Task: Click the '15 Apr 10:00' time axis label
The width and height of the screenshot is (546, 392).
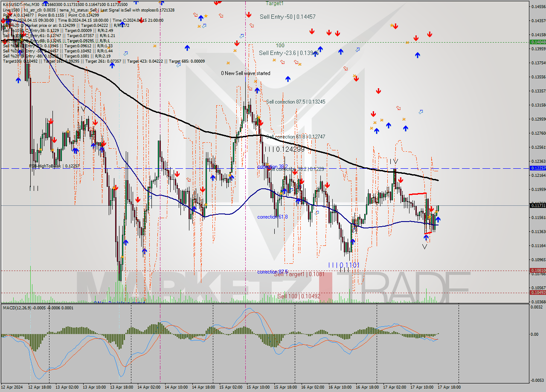Action: [258, 387]
